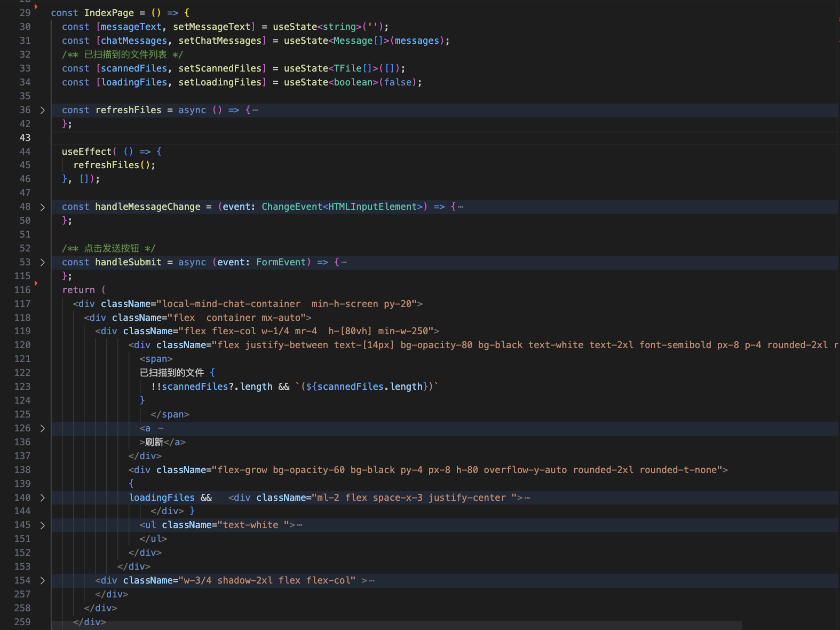
Task: Click the collapsed-code ellipsis on the handleSubmit line
Action: (x=344, y=262)
